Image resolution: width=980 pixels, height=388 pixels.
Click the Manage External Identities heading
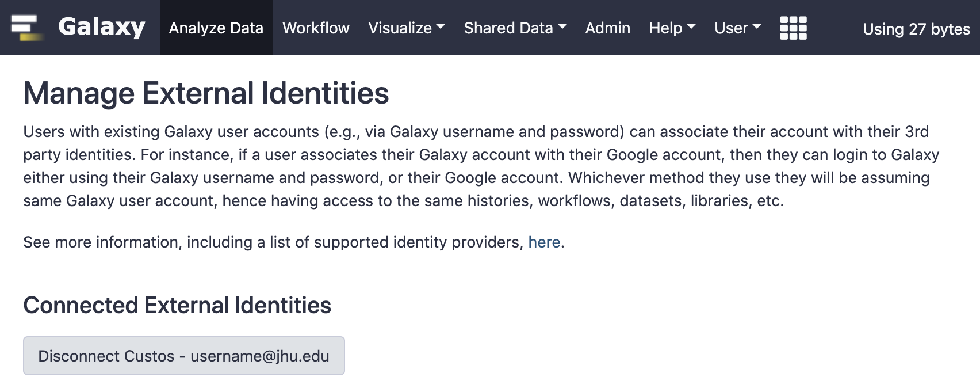[x=206, y=93]
